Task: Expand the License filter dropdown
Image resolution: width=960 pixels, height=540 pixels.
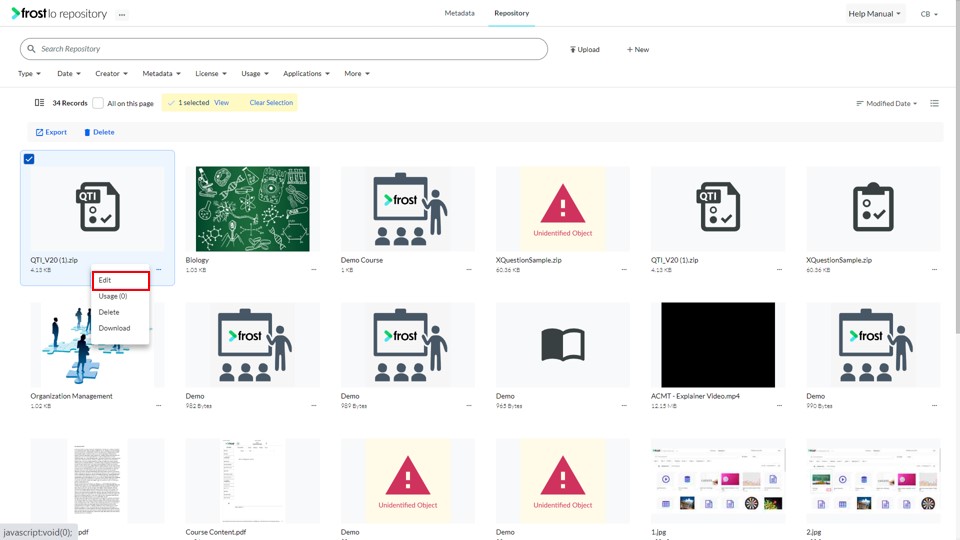Action: 211,73
